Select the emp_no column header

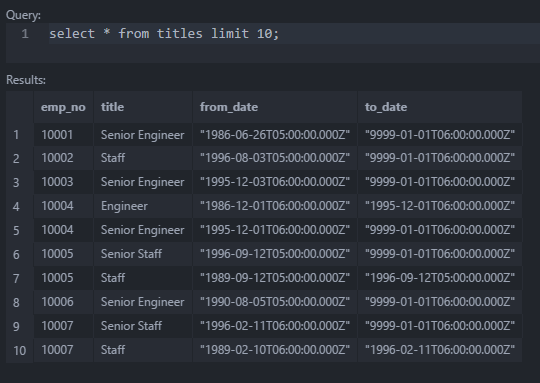point(63,107)
